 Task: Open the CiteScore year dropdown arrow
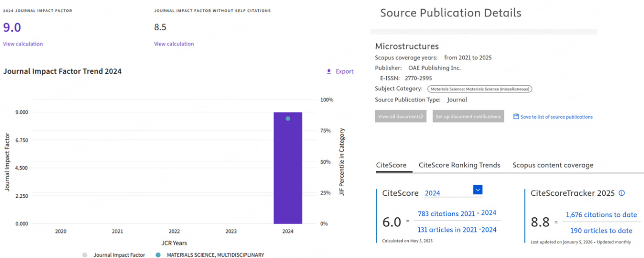[x=478, y=190]
